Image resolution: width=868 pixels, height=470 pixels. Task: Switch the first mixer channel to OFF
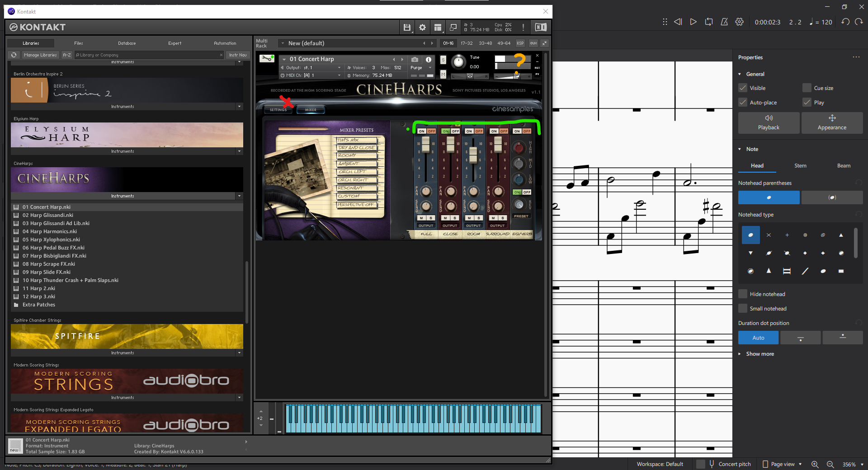[432, 131]
